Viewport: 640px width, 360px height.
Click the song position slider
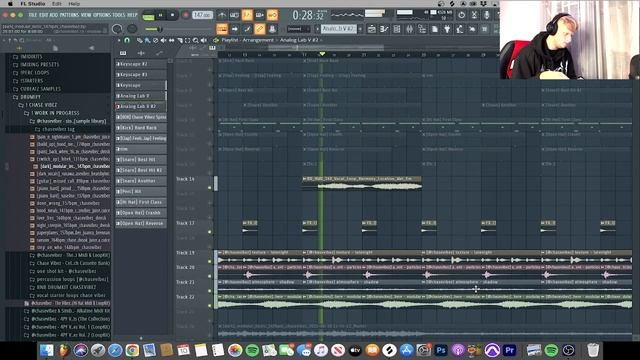(178, 29)
